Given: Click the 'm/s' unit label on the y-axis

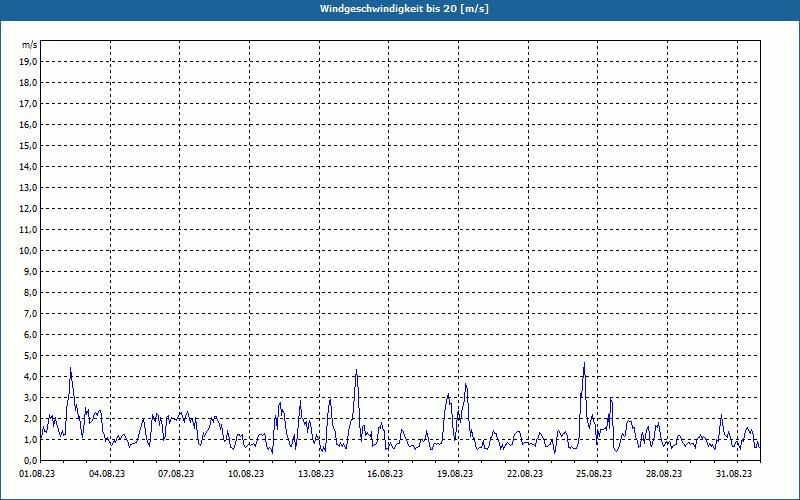Looking at the screenshot, I should pyautogui.click(x=30, y=45).
